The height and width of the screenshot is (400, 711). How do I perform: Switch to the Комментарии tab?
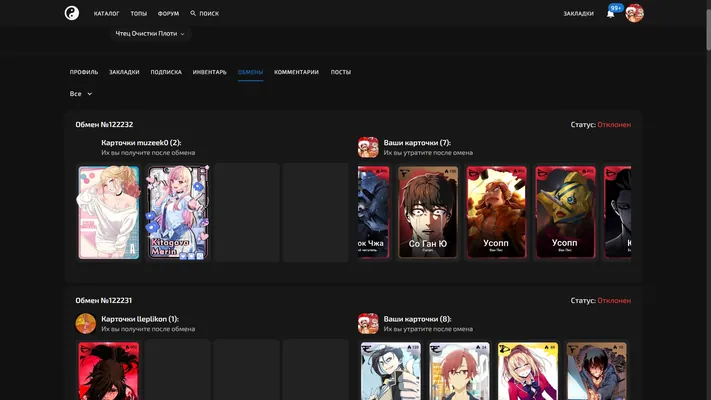pos(296,72)
